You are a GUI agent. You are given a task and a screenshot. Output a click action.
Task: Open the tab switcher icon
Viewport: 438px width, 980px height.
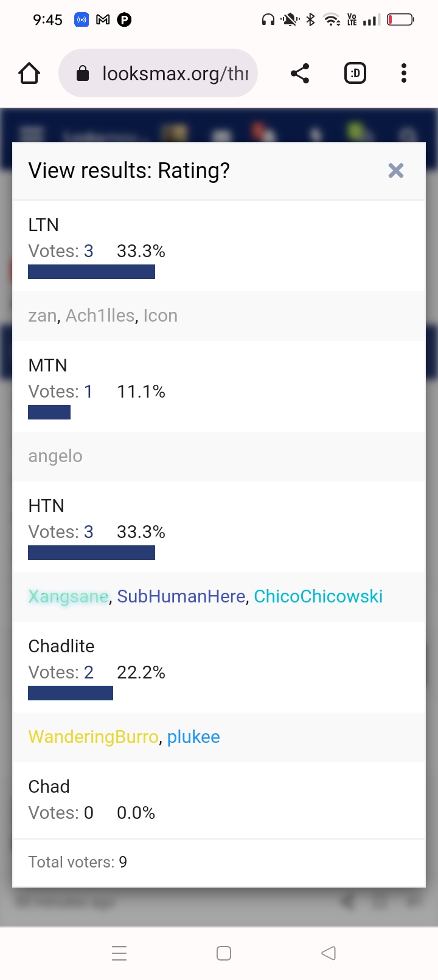click(355, 74)
